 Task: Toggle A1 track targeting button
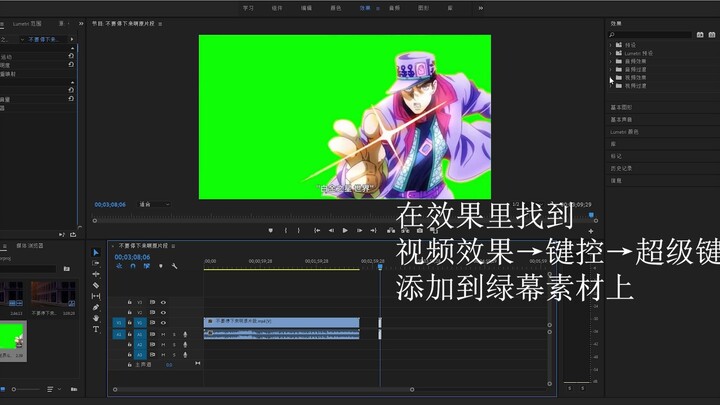140,335
